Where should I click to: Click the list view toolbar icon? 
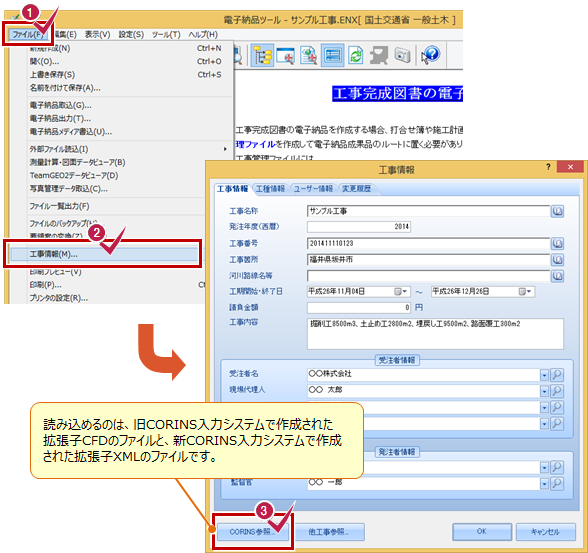[332, 55]
